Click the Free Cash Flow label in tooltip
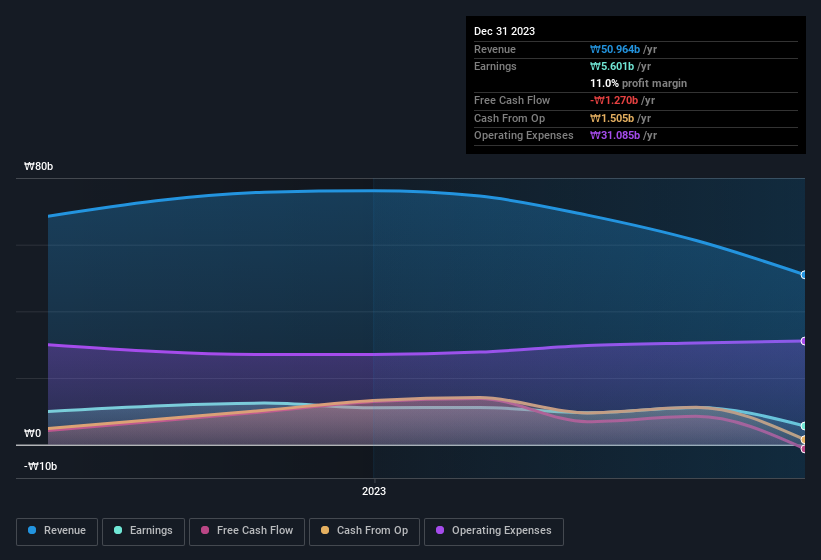This screenshot has height=560, width=821. click(512, 100)
